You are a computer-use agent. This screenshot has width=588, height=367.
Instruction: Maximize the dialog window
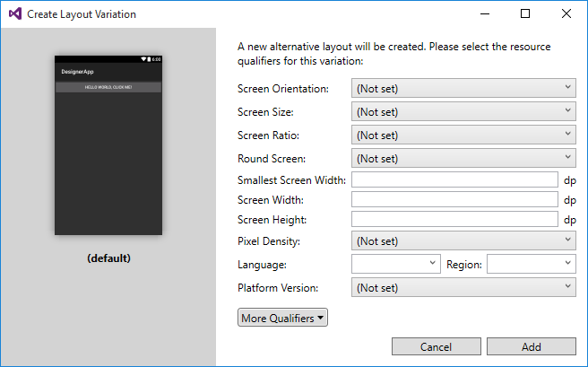(x=525, y=14)
